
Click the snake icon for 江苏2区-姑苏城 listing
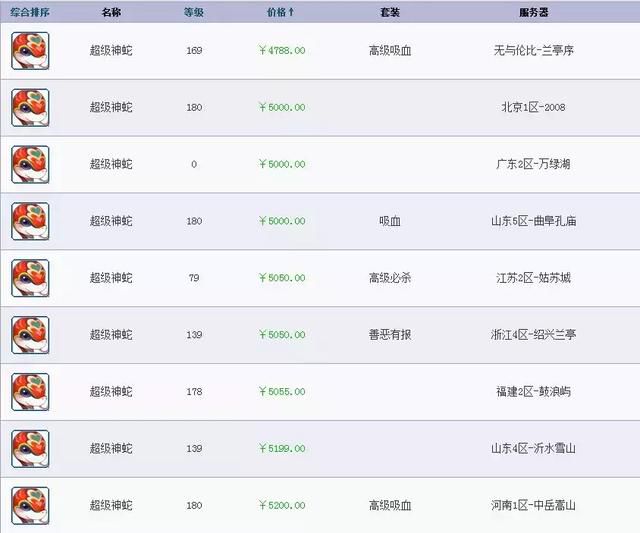pyautogui.click(x=30, y=278)
